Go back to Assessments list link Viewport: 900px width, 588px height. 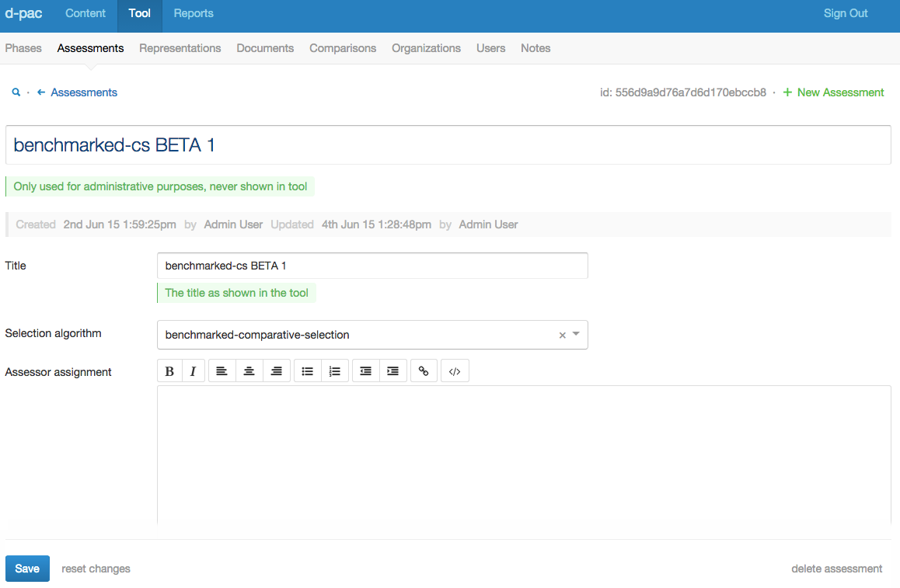pyautogui.click(x=84, y=92)
